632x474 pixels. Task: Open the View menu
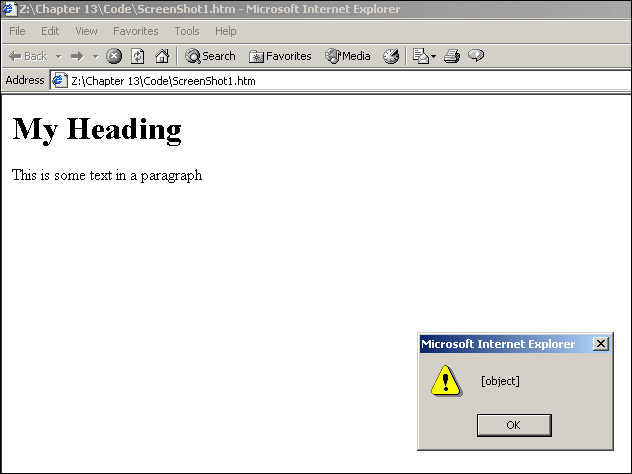[86, 31]
